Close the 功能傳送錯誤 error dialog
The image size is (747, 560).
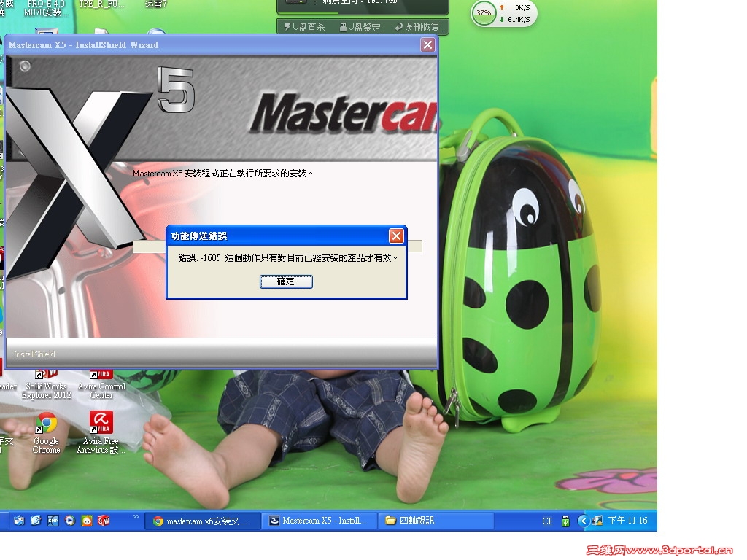pos(396,236)
